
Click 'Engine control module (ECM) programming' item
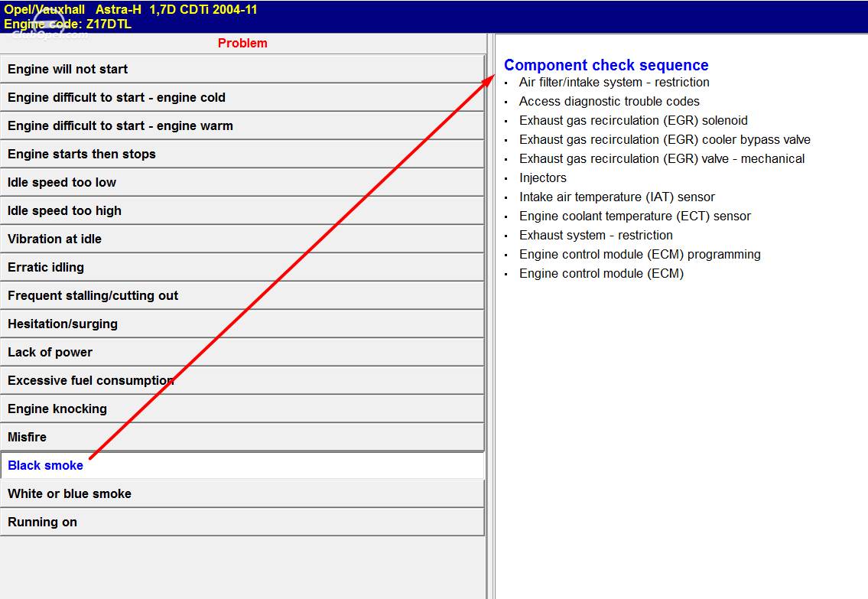coord(640,254)
